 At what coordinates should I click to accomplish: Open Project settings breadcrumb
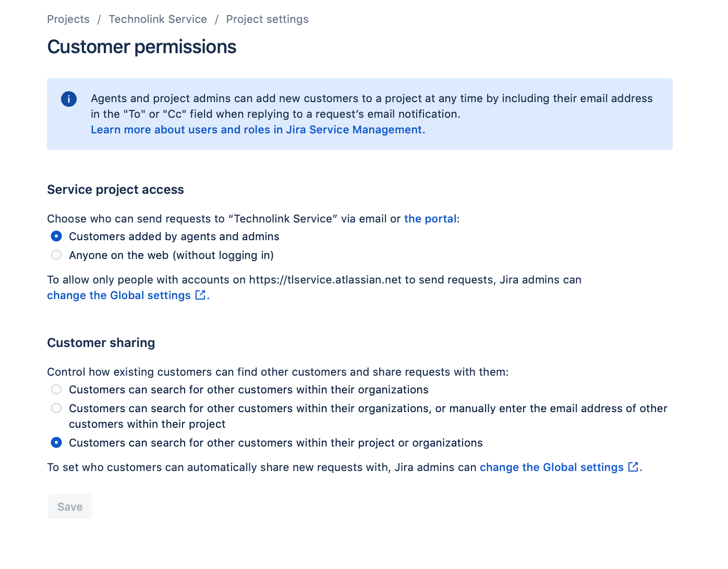(267, 19)
